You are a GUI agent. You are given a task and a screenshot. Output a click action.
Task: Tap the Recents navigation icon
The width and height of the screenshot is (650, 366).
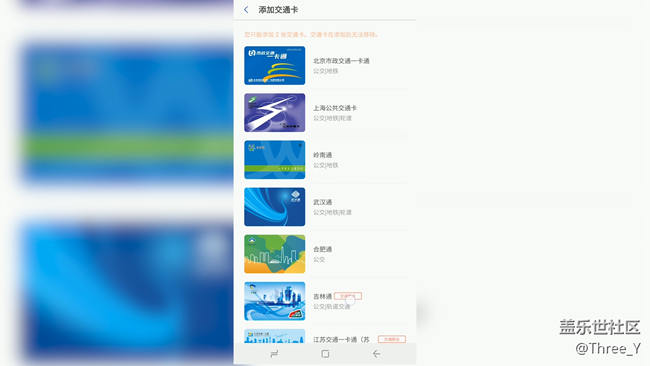coord(274,354)
